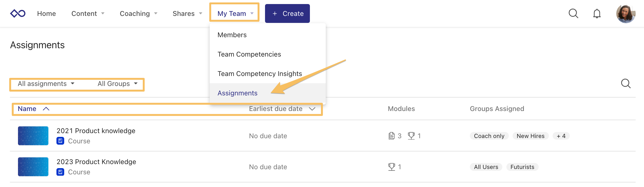Toggle the Name column sort order
This screenshot has height=187, width=644.
tap(33, 109)
